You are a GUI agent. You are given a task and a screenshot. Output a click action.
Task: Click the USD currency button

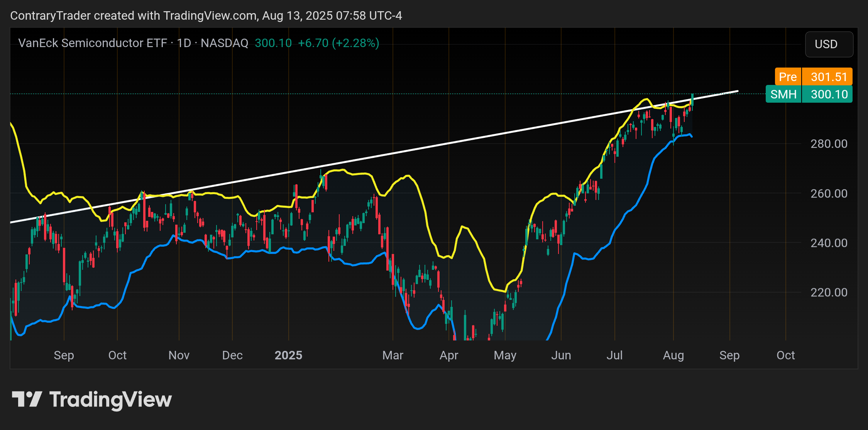[x=829, y=44]
